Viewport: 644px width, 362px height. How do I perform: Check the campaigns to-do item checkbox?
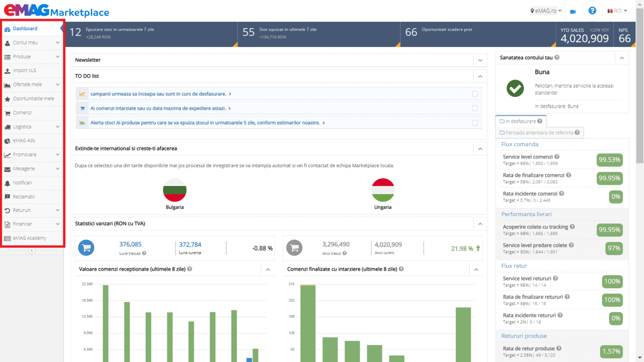point(475,94)
